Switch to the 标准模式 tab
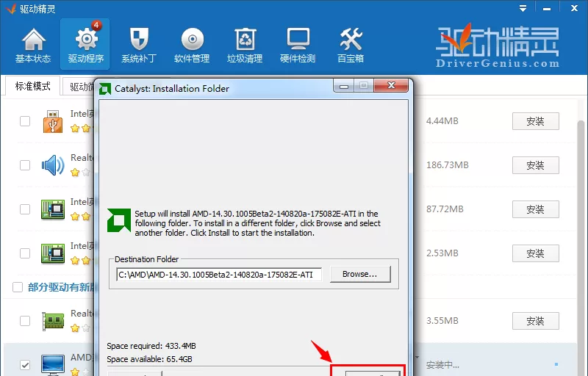Viewport: 588px width, 376px height. [x=32, y=87]
